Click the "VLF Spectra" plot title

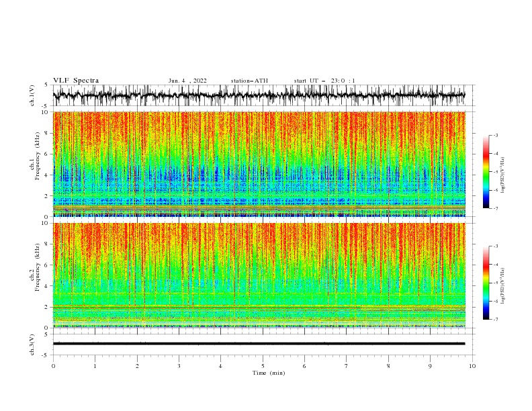pos(76,81)
